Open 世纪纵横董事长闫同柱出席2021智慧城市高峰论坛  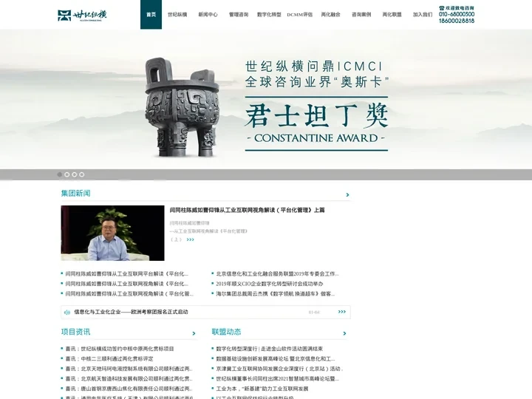tap(278, 378)
